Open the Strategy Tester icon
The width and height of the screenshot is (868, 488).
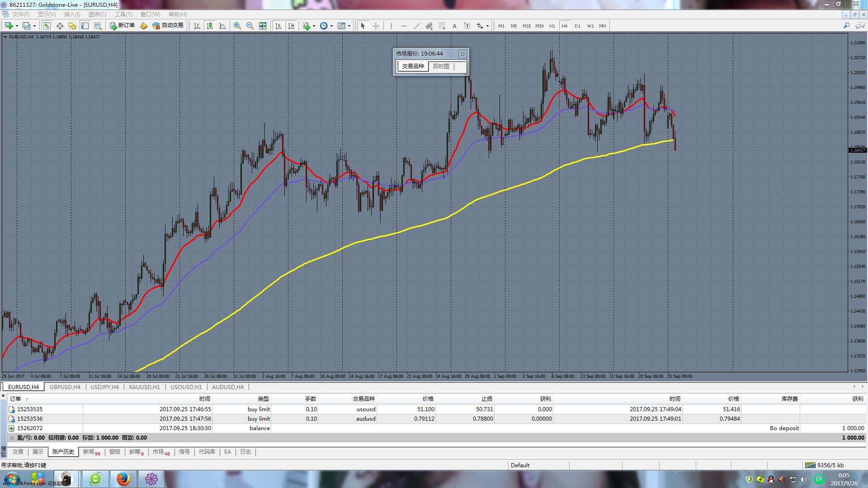(x=97, y=26)
